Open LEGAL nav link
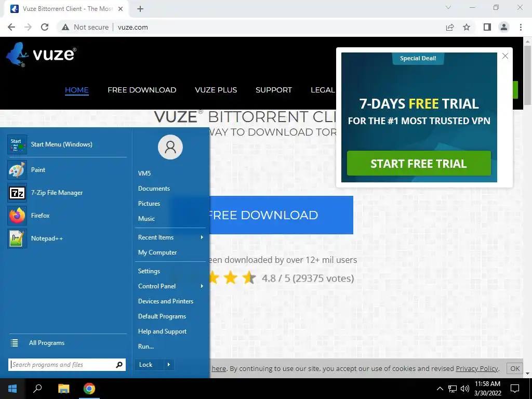This screenshot has width=532, height=399. [323, 90]
